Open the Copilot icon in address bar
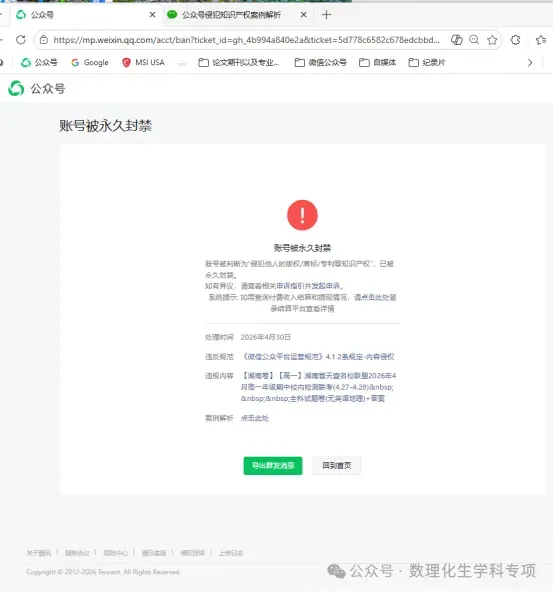The height and width of the screenshot is (593, 554). pyautogui.click(x=457, y=40)
